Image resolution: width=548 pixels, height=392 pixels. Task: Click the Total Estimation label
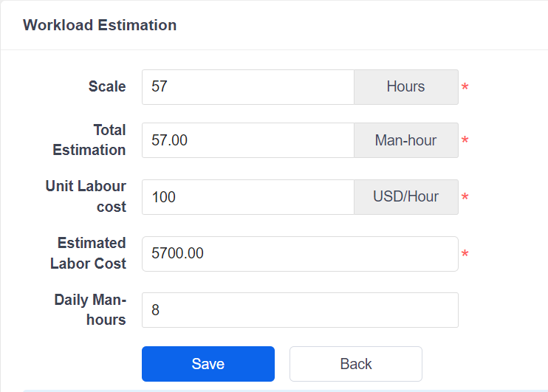click(x=89, y=140)
